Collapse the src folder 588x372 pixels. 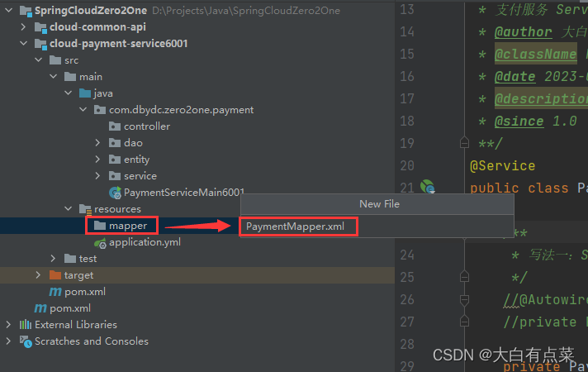pyautogui.click(x=39, y=60)
